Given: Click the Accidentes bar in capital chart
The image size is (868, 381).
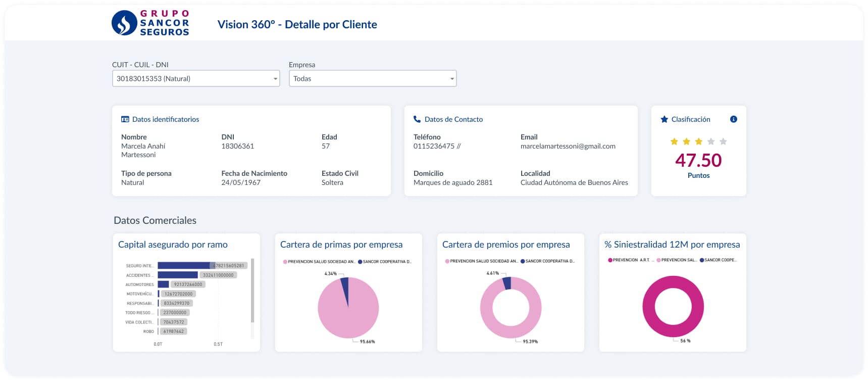Looking at the screenshot, I should pyautogui.click(x=177, y=275).
